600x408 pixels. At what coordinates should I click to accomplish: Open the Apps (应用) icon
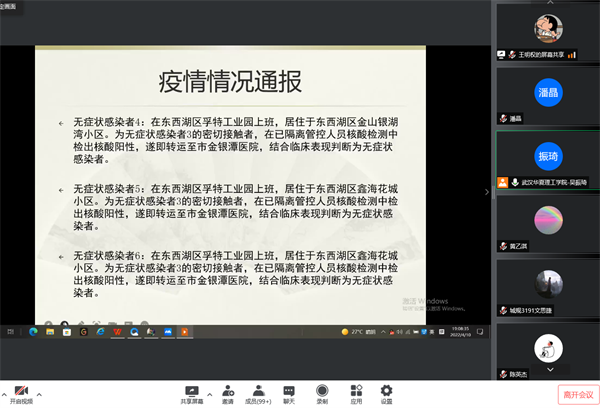355,389
